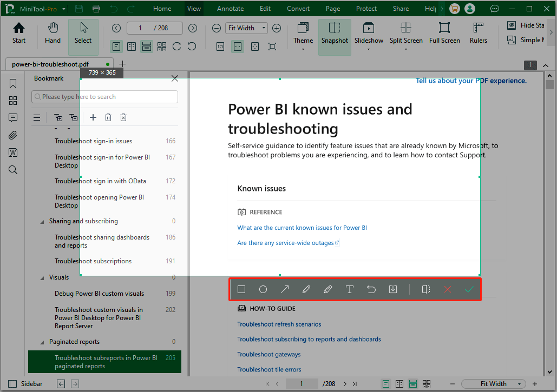The width and height of the screenshot is (557, 392).
Task: Rotate page clockwise icon
Action: tap(176, 46)
